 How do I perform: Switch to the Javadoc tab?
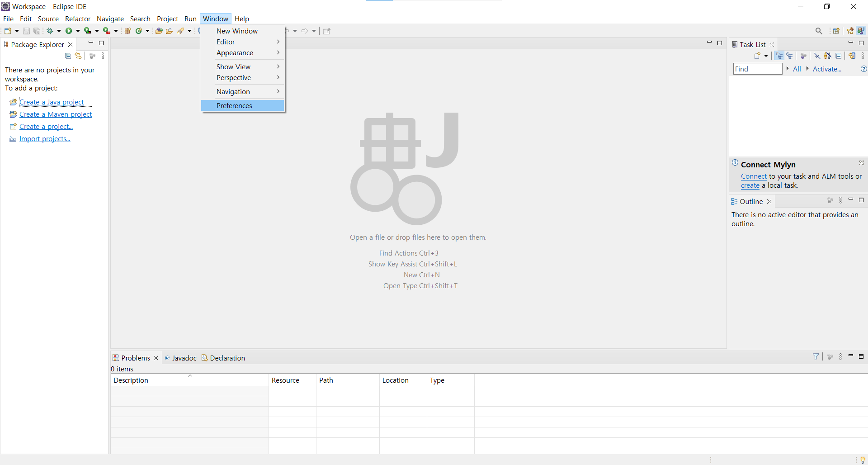point(180,358)
